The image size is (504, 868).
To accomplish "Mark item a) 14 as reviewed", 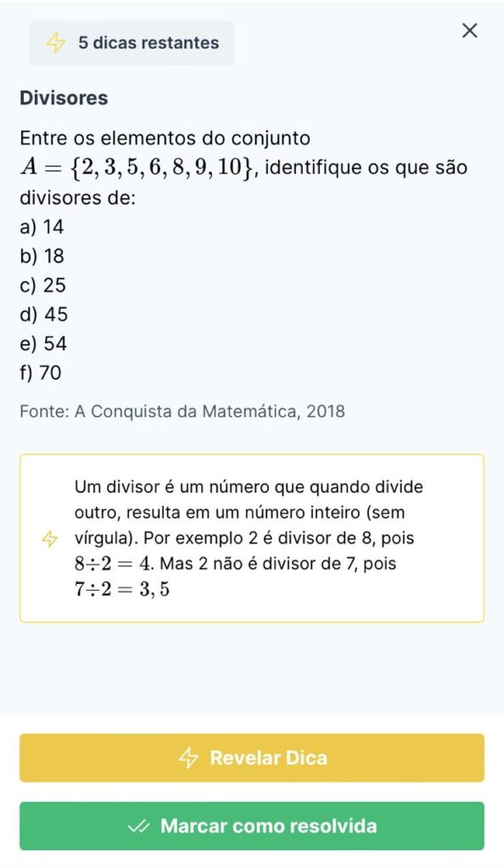I will 40,226.
